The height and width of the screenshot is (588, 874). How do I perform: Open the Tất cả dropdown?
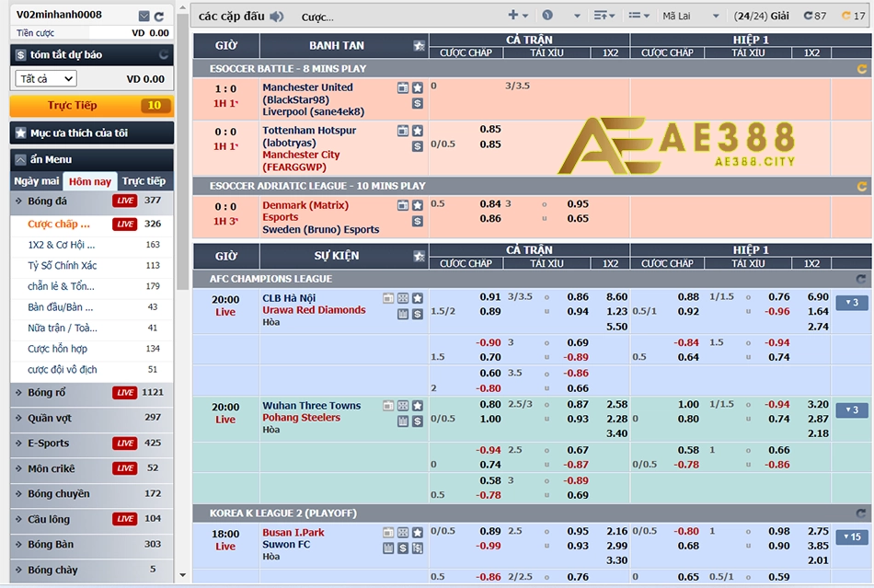click(46, 79)
